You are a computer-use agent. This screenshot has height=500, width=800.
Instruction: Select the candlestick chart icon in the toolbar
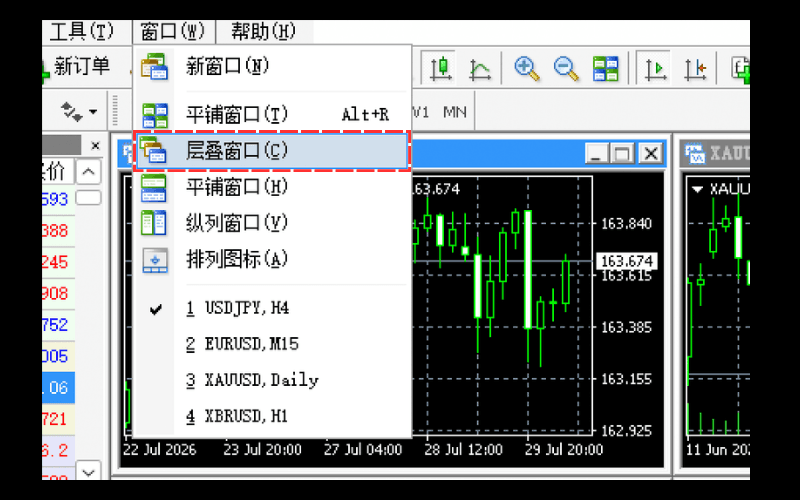point(440,68)
